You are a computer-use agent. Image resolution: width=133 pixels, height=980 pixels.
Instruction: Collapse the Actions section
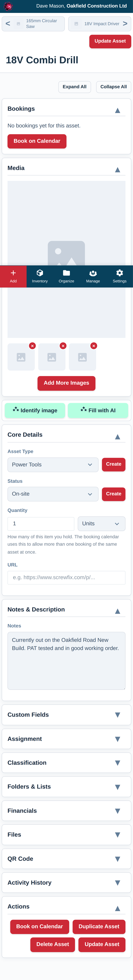(117, 908)
